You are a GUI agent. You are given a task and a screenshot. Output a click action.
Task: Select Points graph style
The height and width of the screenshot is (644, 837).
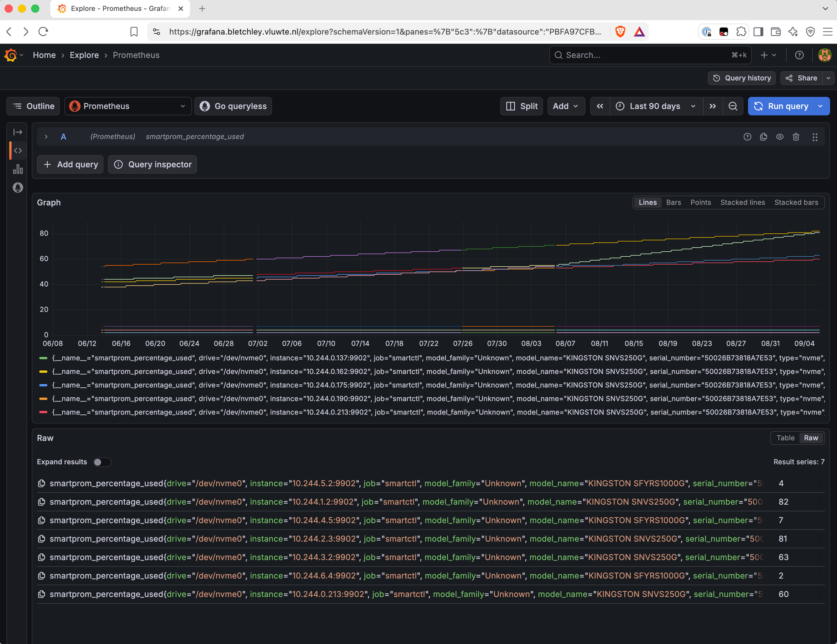(701, 202)
